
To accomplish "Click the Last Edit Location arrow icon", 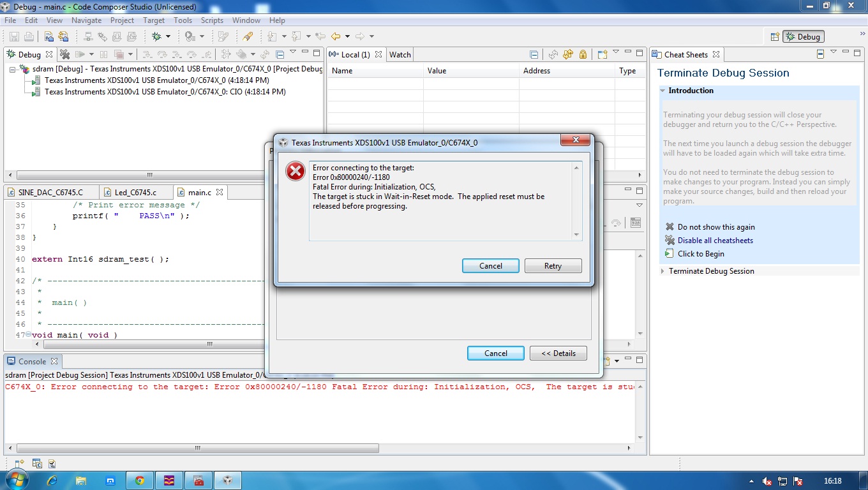I will [x=320, y=37].
